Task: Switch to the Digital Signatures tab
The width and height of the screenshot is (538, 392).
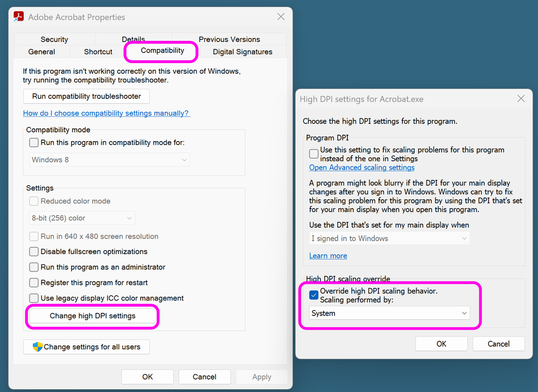Action: [x=242, y=52]
